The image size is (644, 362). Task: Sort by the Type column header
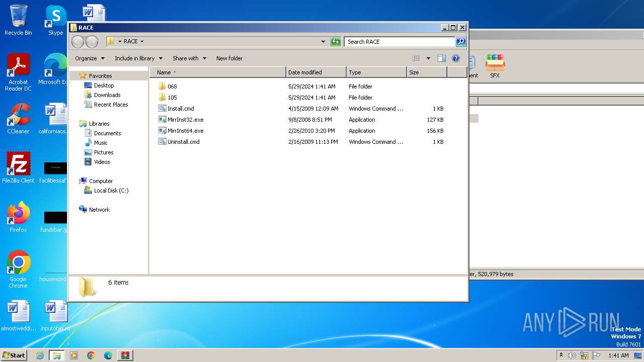[376, 72]
